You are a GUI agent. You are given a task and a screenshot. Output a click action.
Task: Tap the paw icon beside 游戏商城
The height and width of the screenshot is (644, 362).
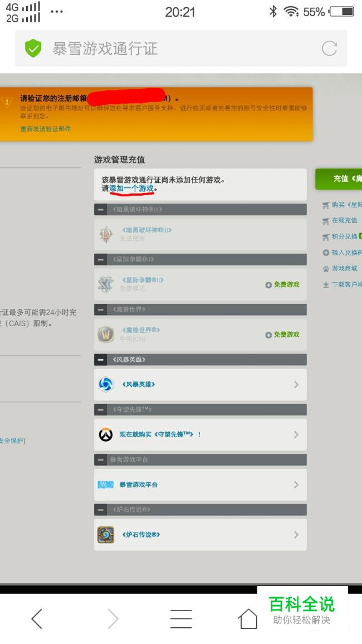[x=326, y=269]
